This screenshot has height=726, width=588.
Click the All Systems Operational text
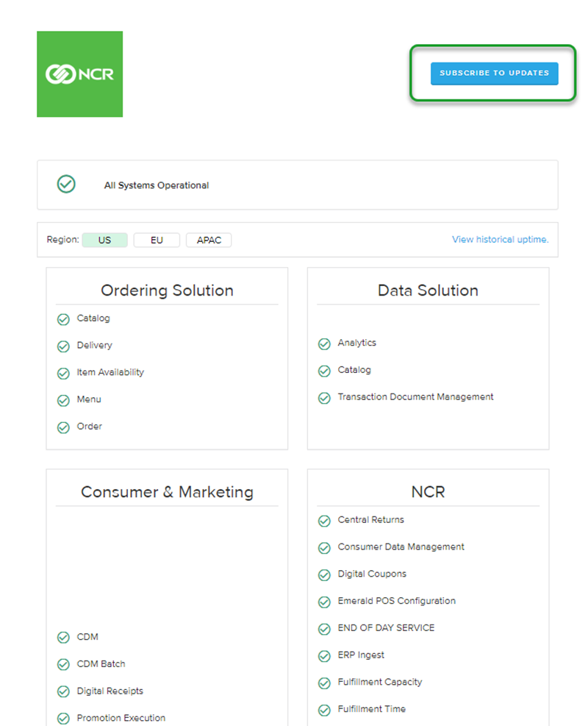pyautogui.click(x=157, y=185)
